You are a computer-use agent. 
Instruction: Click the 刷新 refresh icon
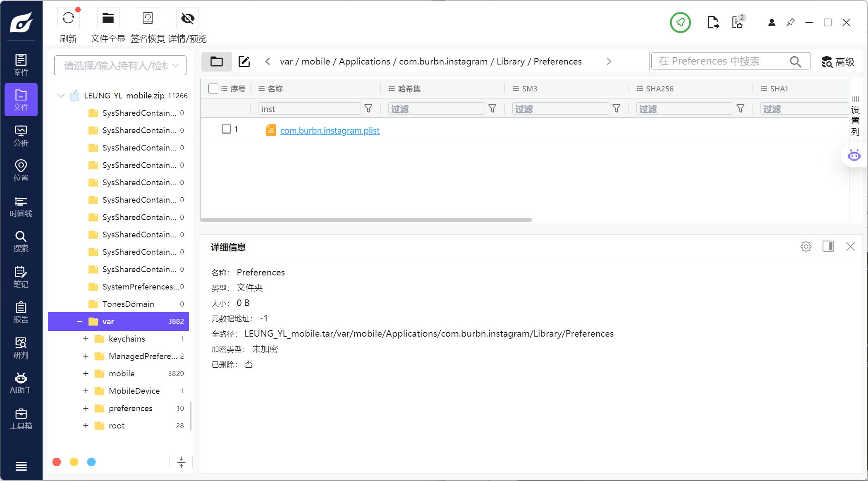click(x=68, y=19)
